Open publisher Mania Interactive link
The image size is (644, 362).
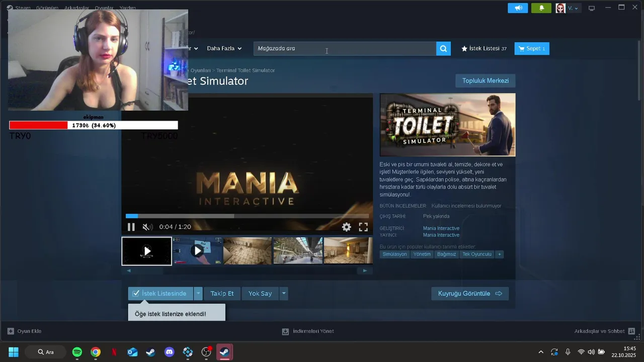[x=441, y=235]
